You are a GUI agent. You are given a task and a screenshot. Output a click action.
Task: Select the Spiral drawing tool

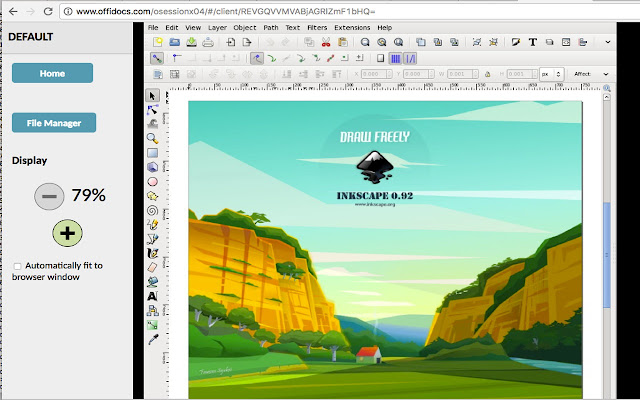coord(152,210)
